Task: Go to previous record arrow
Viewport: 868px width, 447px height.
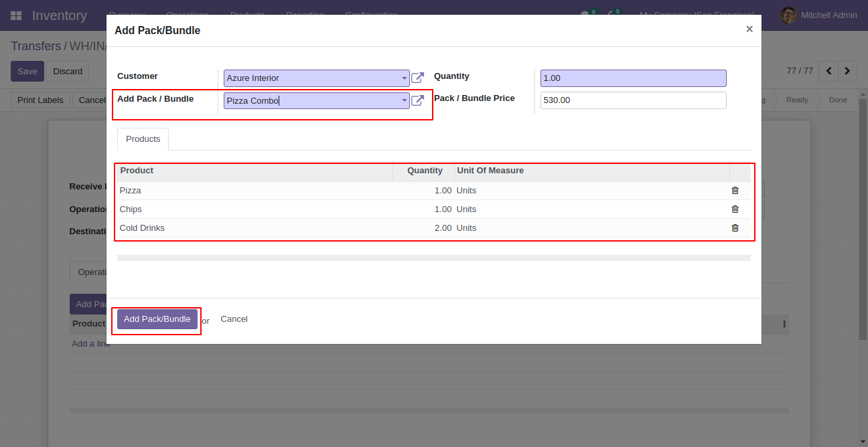Action: [x=828, y=70]
